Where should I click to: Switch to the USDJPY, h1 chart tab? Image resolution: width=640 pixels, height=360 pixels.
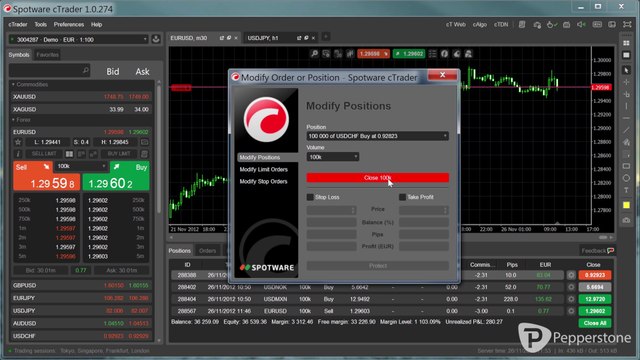coord(263,38)
